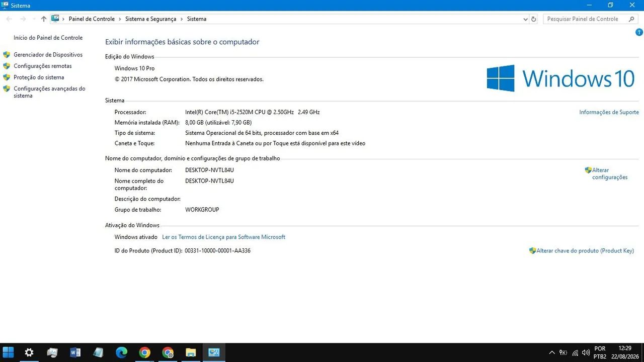Go up one level with Up arrow

pos(44,19)
